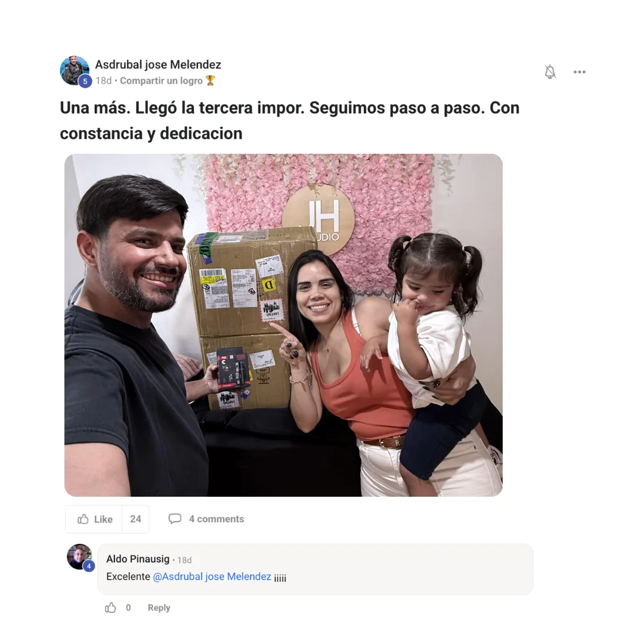Toggle the notification bell for this post
This screenshot has width=644, height=644.
tap(550, 72)
